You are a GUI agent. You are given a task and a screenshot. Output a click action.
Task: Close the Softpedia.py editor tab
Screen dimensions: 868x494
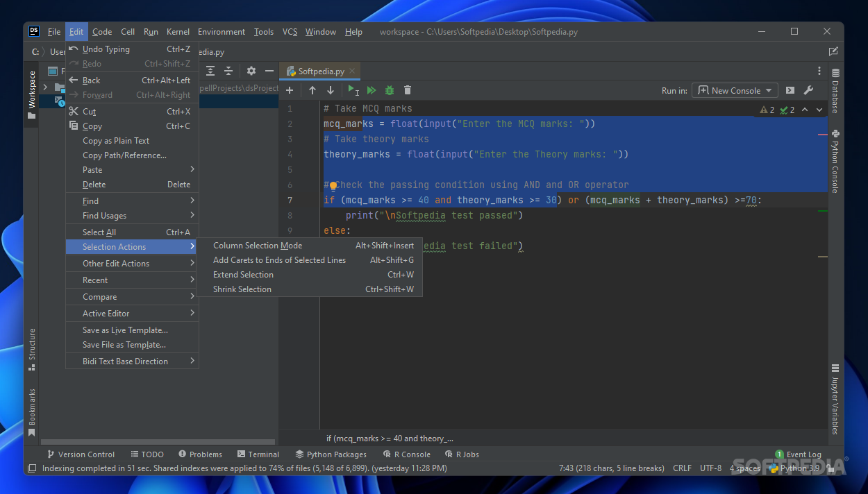pos(352,71)
